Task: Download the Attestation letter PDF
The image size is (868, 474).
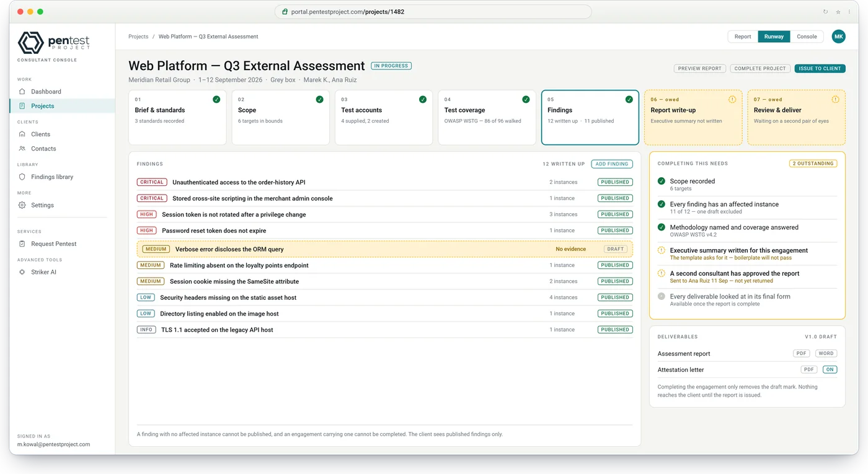Action: click(808, 369)
